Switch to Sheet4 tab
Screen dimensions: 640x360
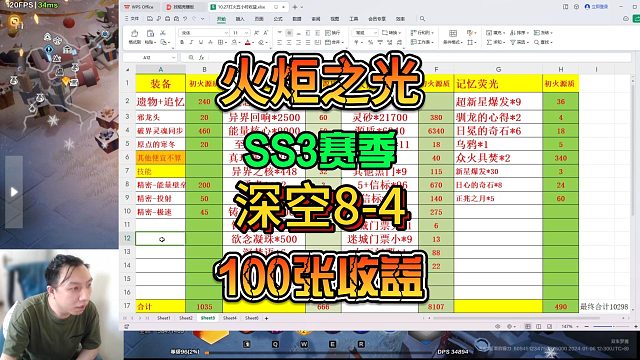pyautogui.click(x=229, y=318)
